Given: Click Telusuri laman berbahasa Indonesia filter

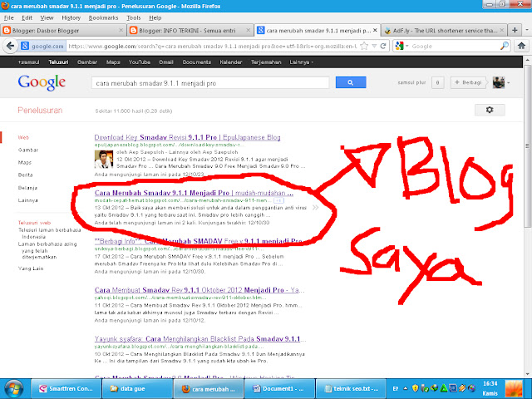Looking at the screenshot, I should (50, 234).
